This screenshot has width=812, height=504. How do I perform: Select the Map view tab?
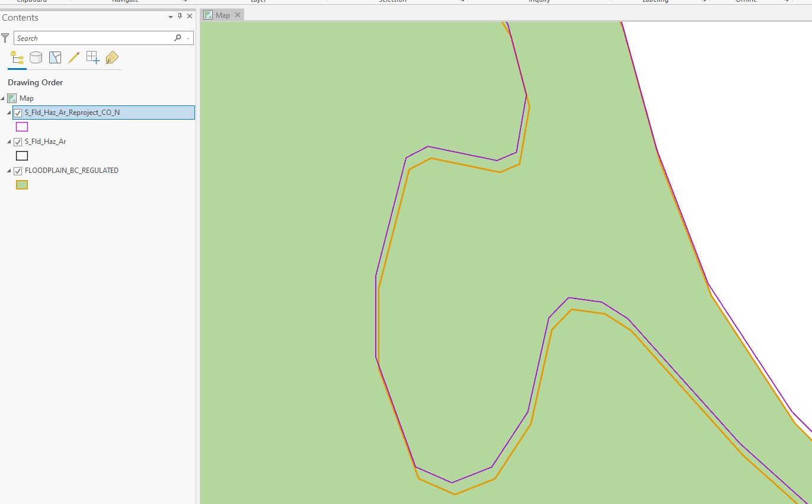[222, 15]
